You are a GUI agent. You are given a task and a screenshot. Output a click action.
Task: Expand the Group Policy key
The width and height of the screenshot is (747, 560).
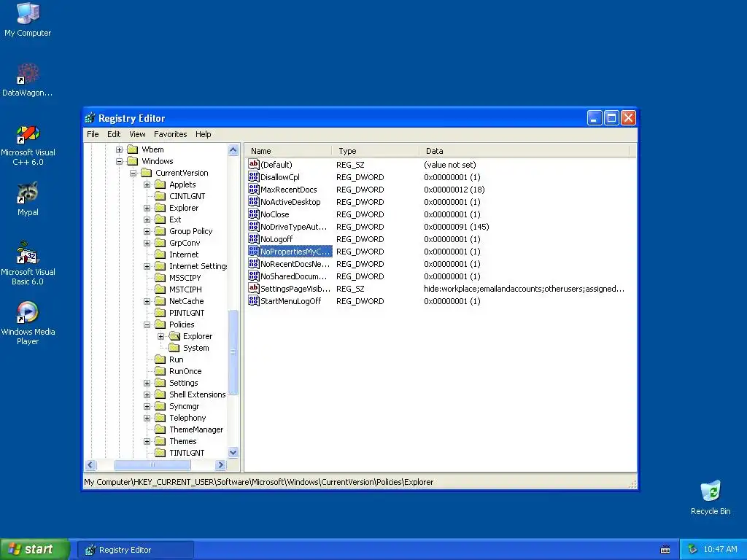pos(147,231)
